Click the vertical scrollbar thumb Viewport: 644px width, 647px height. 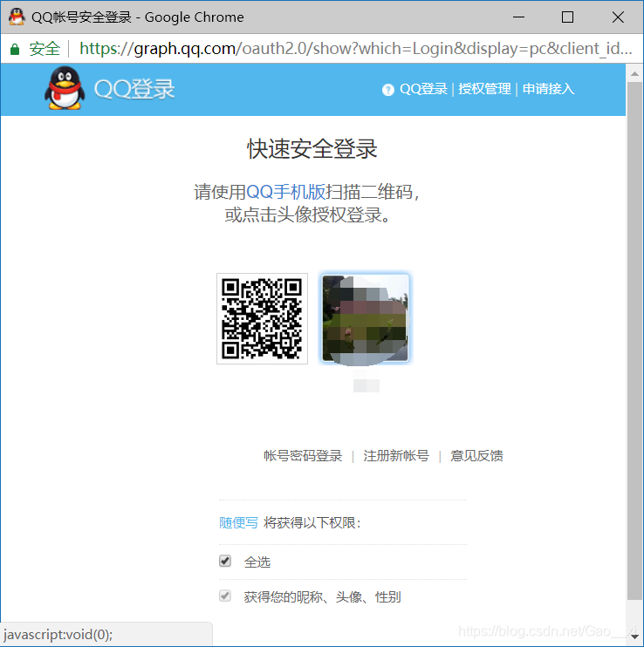coord(634,341)
